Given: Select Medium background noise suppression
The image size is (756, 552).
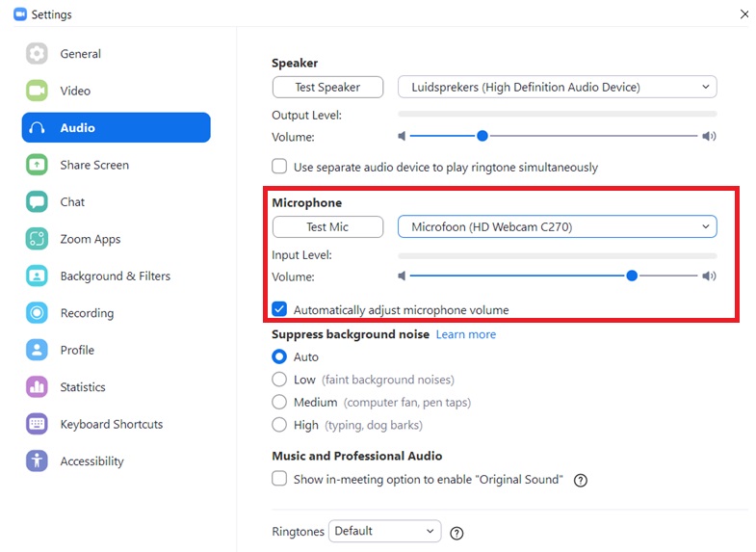Looking at the screenshot, I should [279, 402].
